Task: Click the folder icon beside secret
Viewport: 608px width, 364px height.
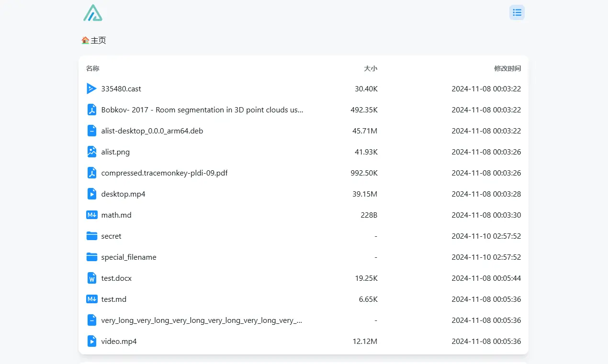Action: (91, 236)
